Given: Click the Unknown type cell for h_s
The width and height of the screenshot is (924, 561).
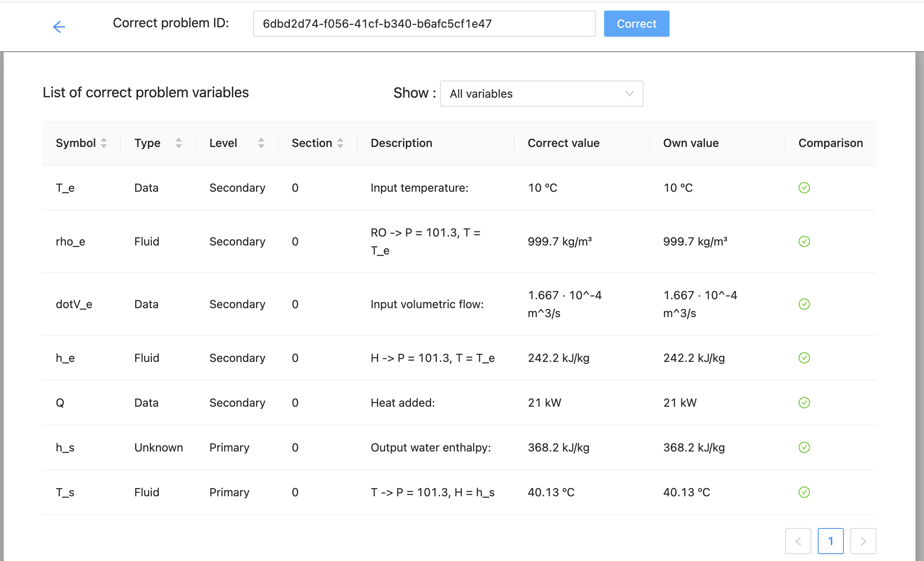Looking at the screenshot, I should tap(159, 447).
